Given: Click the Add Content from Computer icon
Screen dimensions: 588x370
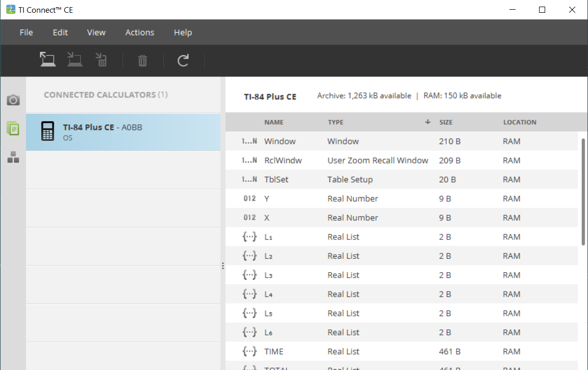Looking at the screenshot, I should point(75,60).
